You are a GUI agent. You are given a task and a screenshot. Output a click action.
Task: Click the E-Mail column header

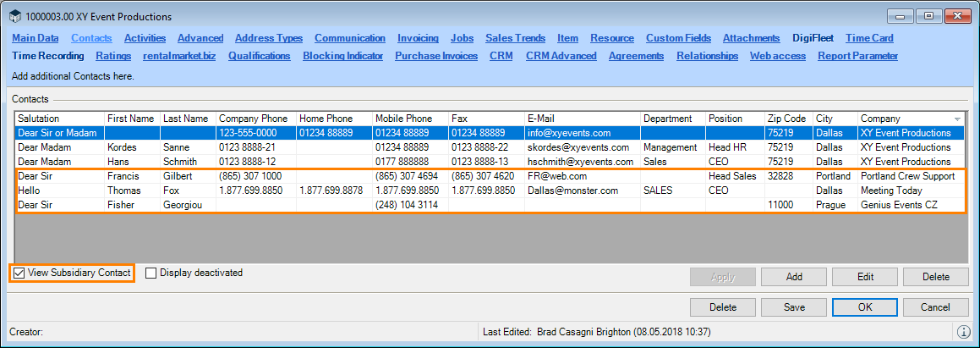(541, 119)
